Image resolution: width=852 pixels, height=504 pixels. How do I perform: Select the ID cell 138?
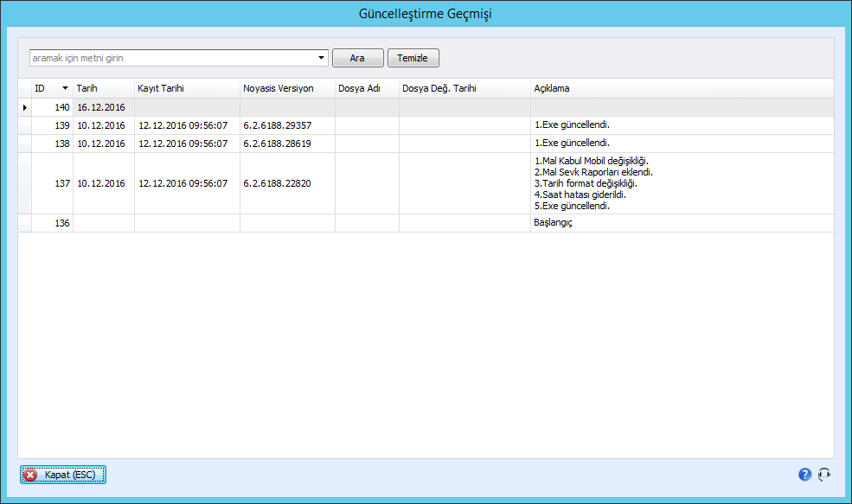coord(52,144)
